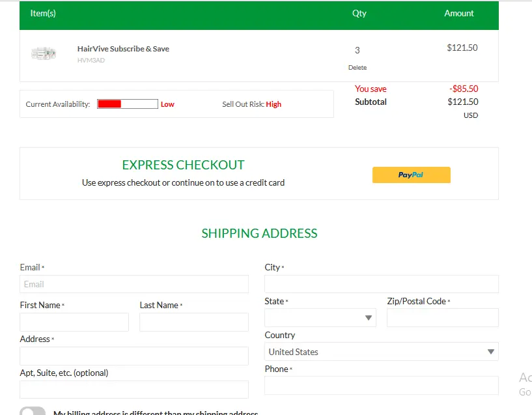Toggle the different billing address switch

tap(33, 412)
